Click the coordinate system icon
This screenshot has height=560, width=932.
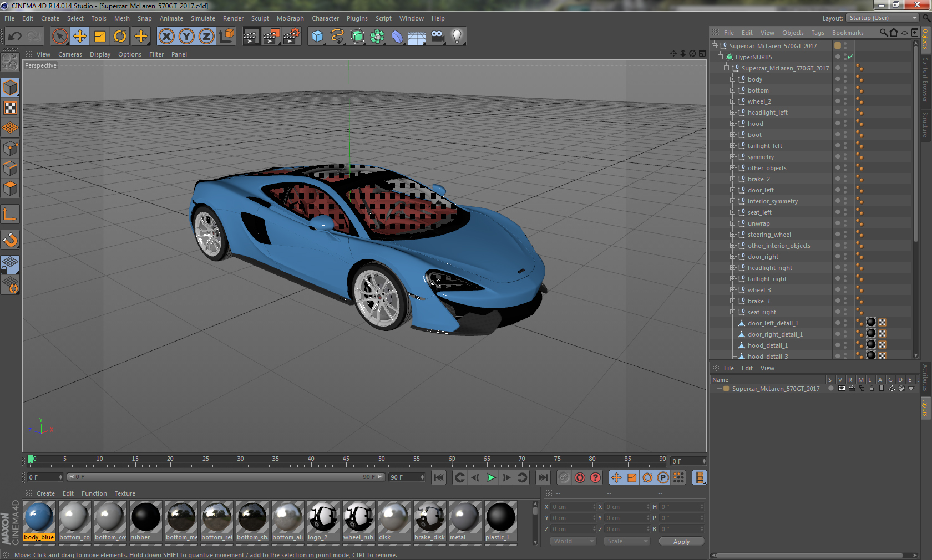(226, 37)
